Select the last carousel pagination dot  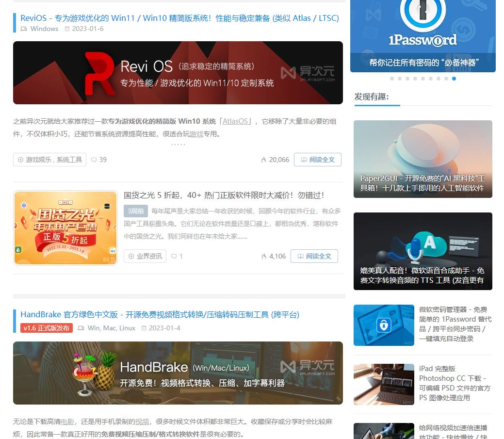point(454,79)
